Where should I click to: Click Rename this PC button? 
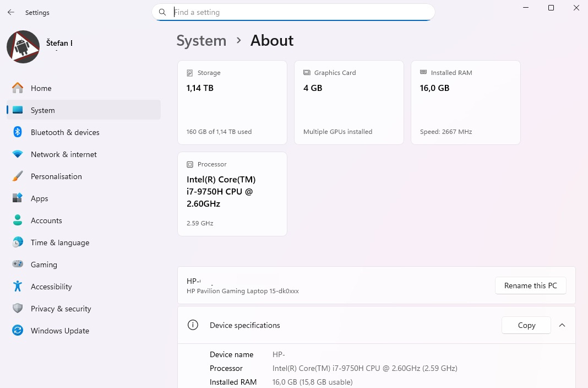pyautogui.click(x=530, y=285)
